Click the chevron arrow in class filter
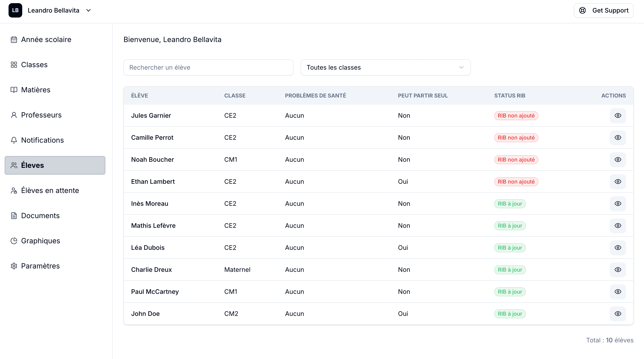 [x=461, y=68]
